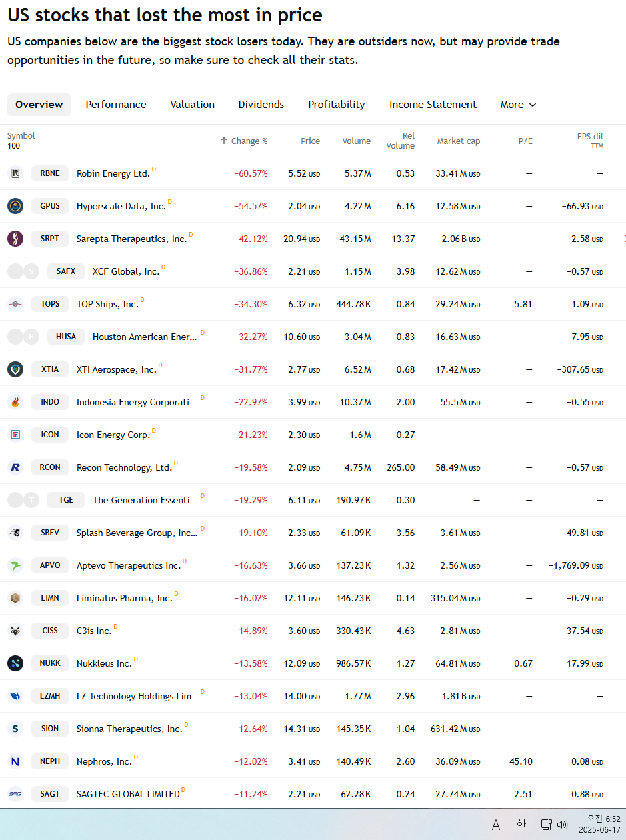626x840 pixels.
Task: Click the Splash Beverage SBEV logo icon
Action: tap(15, 533)
